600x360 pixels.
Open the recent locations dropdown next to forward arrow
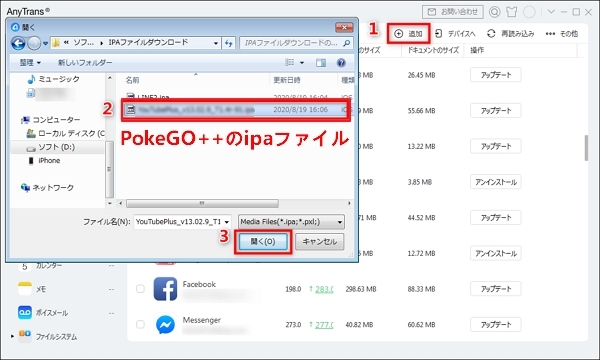point(46,43)
